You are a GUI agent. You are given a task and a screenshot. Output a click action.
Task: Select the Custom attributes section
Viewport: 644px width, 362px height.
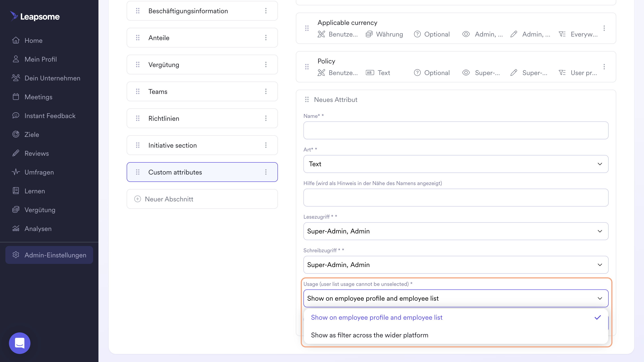[202, 172]
